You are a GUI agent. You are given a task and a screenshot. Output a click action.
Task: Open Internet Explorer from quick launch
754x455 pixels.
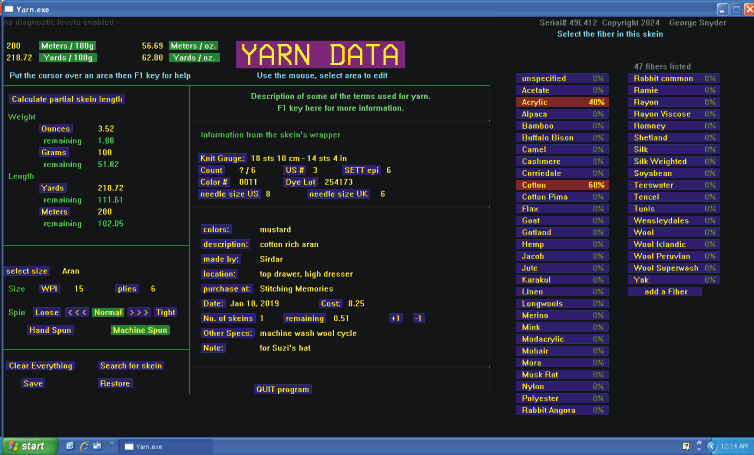84,446
